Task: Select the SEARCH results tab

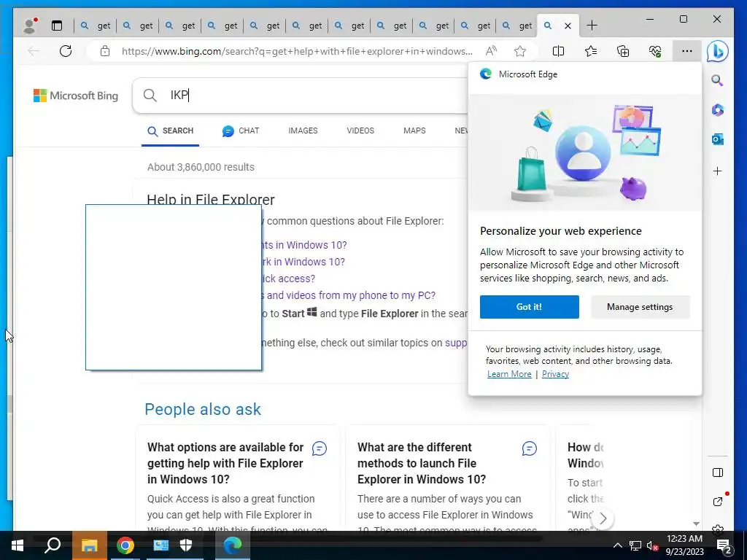Action: pyautogui.click(x=170, y=131)
